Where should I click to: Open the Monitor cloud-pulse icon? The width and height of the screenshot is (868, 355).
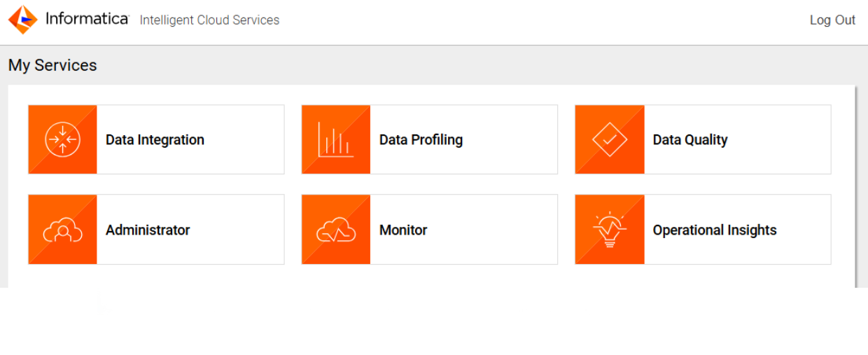pos(336,230)
